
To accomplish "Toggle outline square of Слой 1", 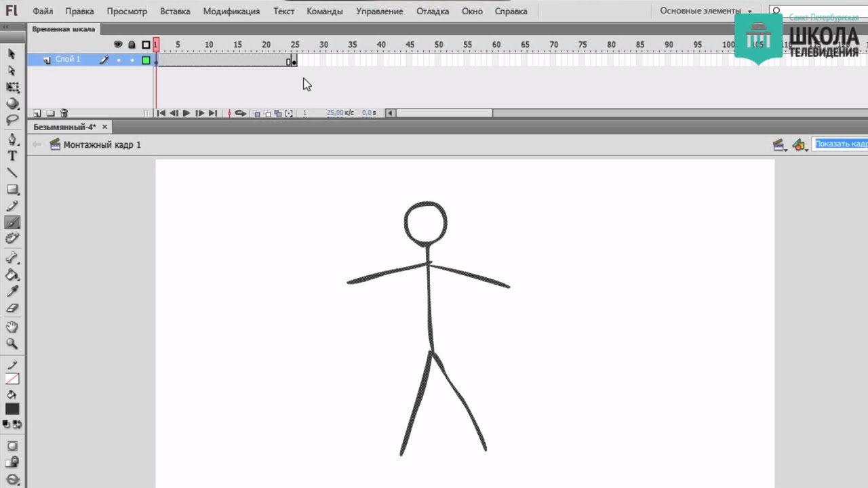I will pos(146,60).
